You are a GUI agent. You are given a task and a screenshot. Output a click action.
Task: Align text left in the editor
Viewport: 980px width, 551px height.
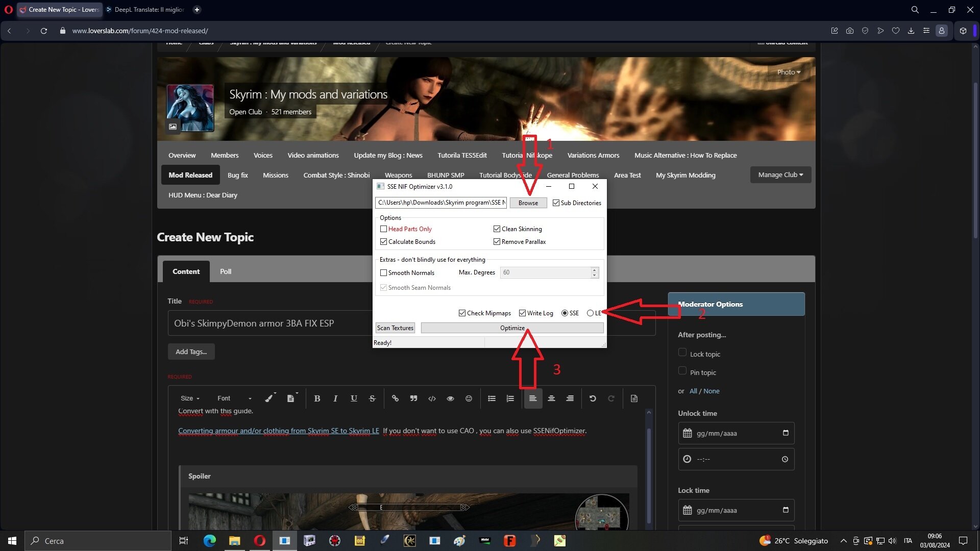tap(533, 398)
